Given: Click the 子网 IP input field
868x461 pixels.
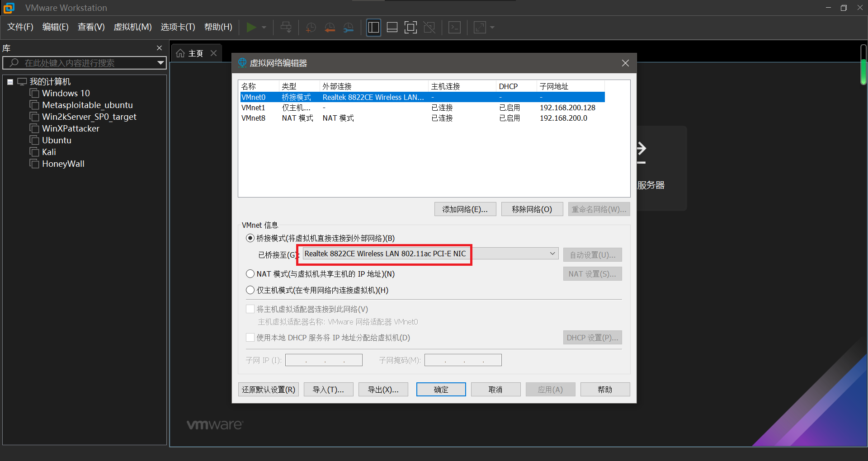Looking at the screenshot, I should point(324,360).
